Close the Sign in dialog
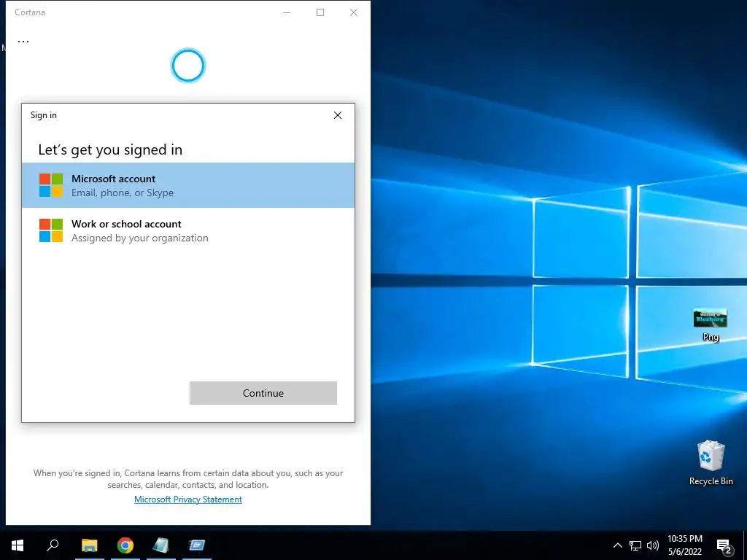This screenshot has width=747, height=560. 338,115
